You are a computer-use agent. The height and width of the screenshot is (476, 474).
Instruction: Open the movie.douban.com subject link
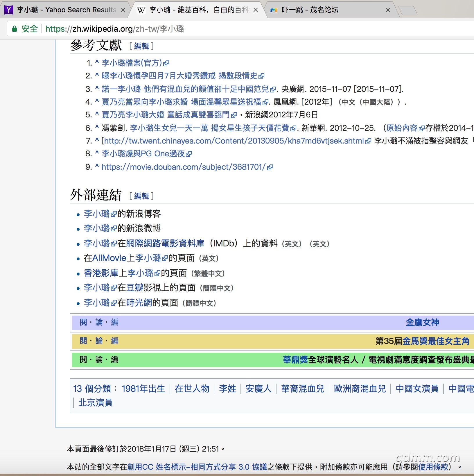point(187,167)
